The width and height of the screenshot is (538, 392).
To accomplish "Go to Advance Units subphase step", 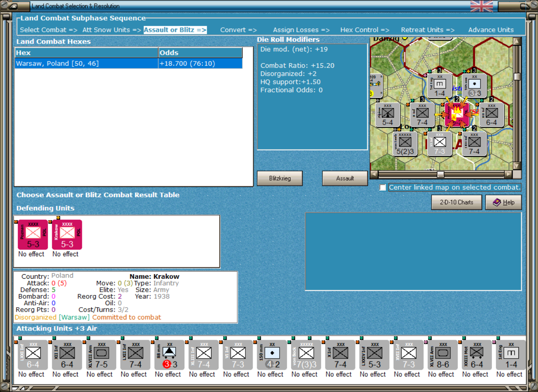I will pos(491,30).
